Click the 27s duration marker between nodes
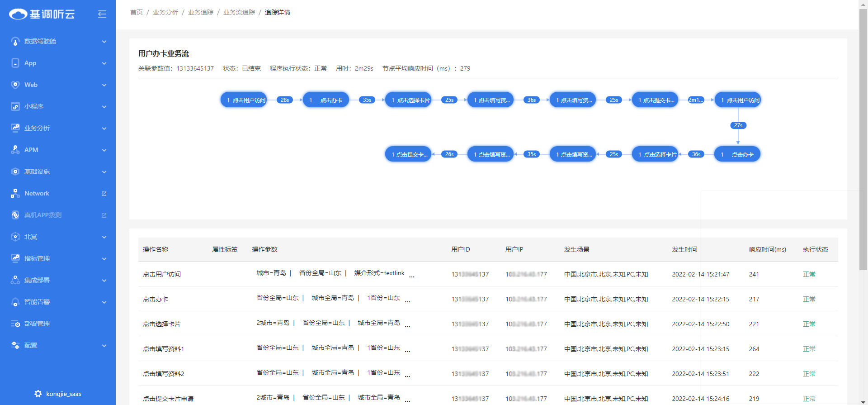Screen dimensions: 868x405 pyautogui.click(x=738, y=125)
